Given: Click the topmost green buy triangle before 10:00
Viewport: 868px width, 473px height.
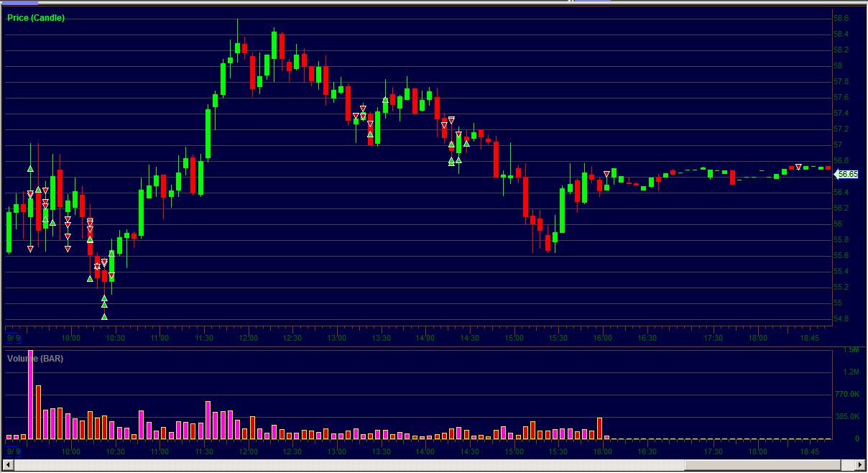Looking at the screenshot, I should click(30, 169).
